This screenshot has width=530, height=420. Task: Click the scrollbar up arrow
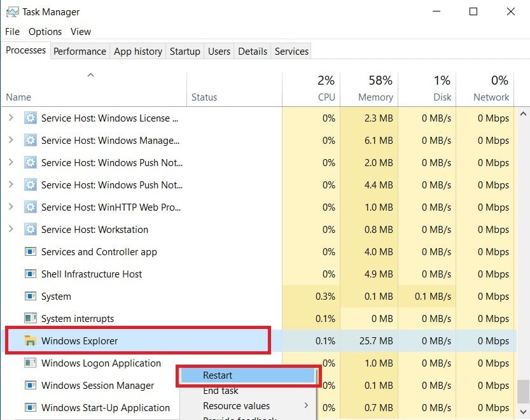pyautogui.click(x=523, y=114)
